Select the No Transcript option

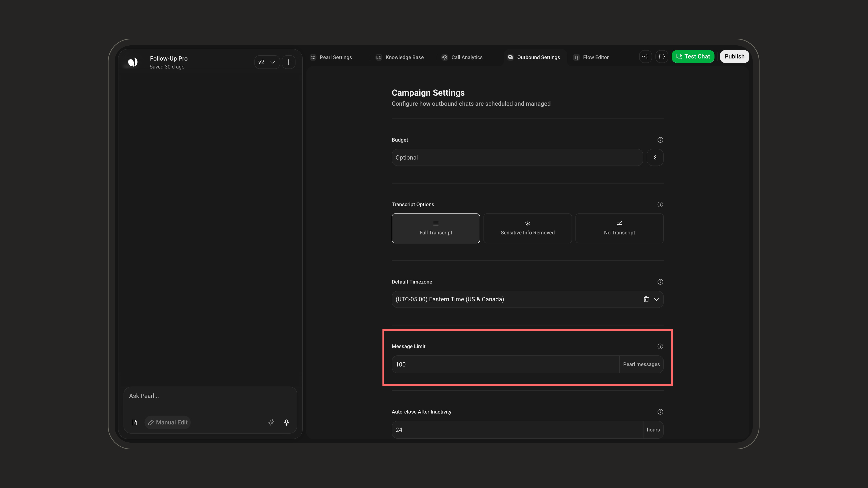point(619,228)
